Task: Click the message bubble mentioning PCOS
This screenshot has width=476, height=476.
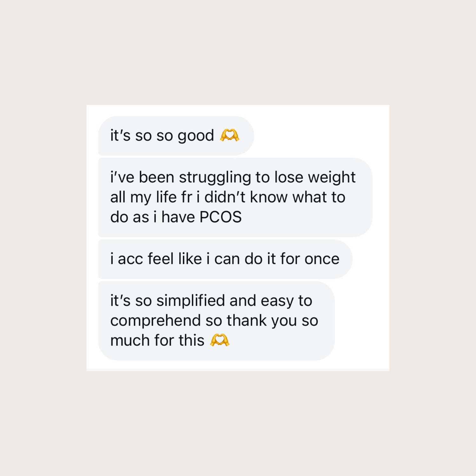Action: [235, 197]
